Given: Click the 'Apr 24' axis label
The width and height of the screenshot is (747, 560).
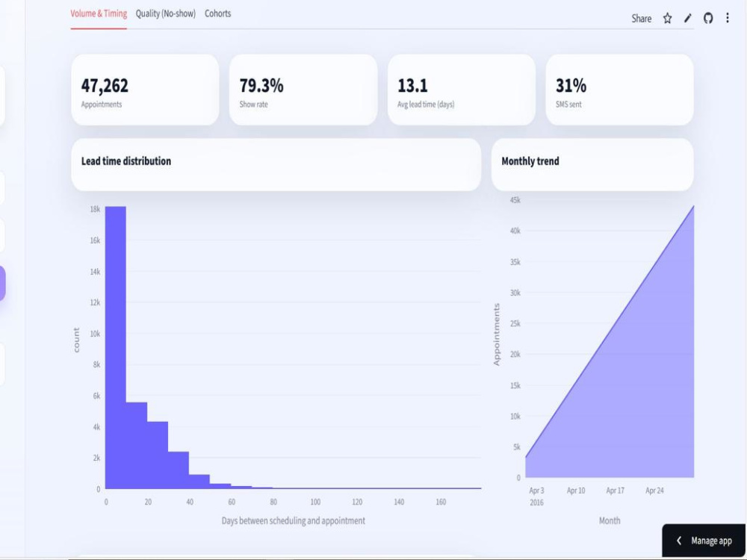Looking at the screenshot, I should click(x=654, y=491).
